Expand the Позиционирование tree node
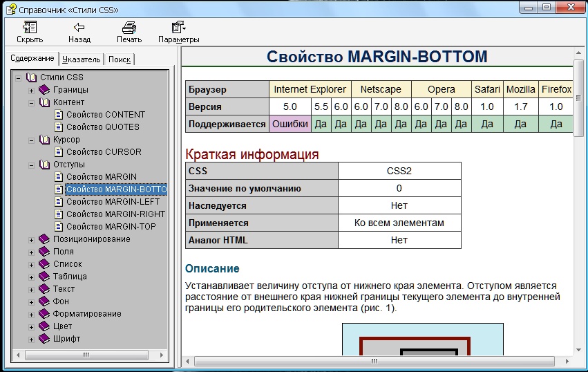The height and width of the screenshot is (372, 588). (31, 239)
